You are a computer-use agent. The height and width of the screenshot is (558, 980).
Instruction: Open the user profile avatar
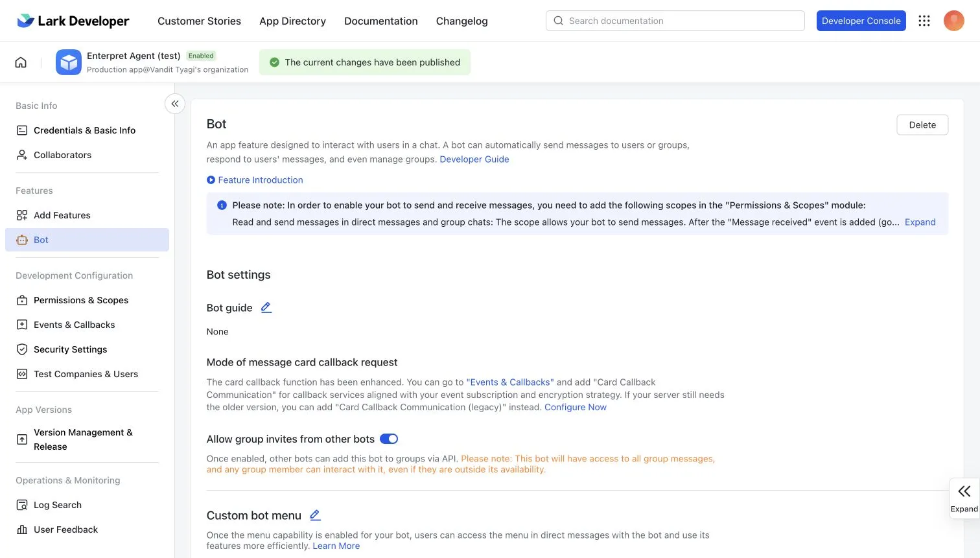tap(954, 21)
